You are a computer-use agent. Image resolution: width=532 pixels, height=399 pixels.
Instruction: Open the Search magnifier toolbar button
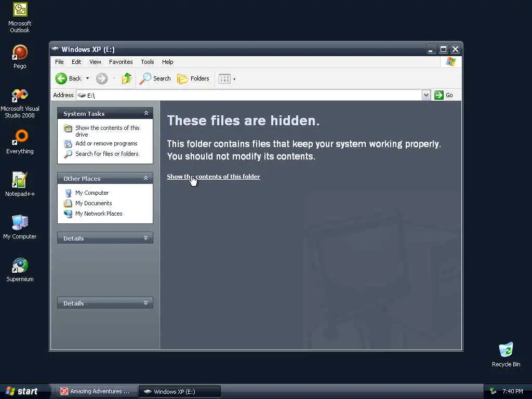point(155,79)
